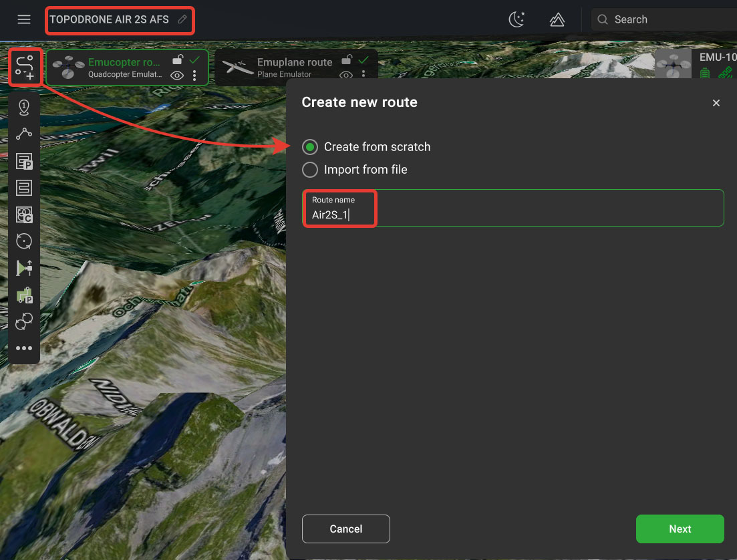737x560 pixels.
Task: Select the EMU-10 vehicle card
Action: click(696, 63)
